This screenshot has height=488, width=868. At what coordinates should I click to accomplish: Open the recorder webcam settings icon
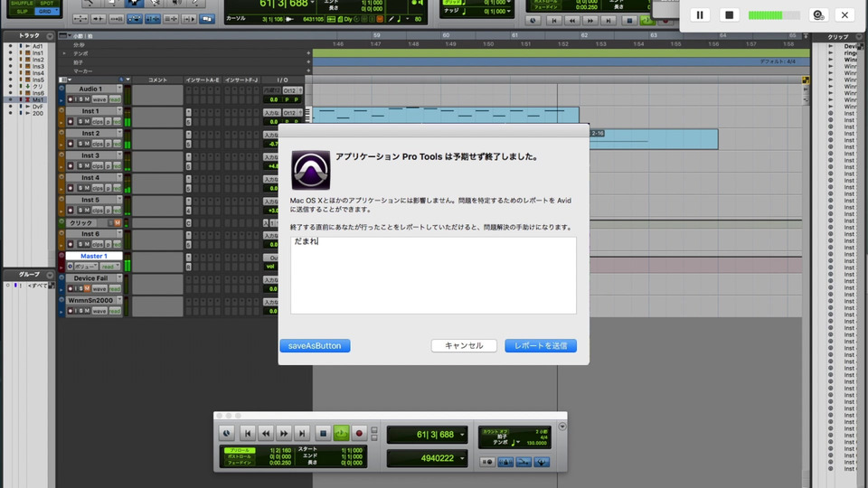(818, 15)
